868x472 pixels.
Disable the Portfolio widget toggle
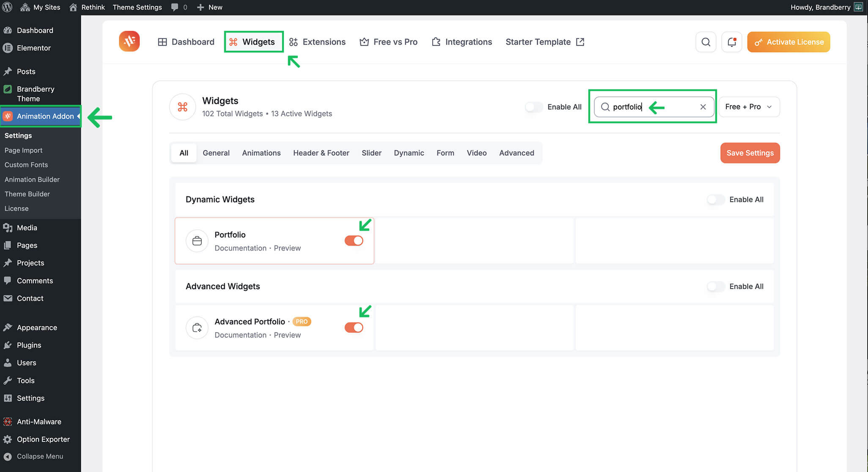pyautogui.click(x=354, y=241)
